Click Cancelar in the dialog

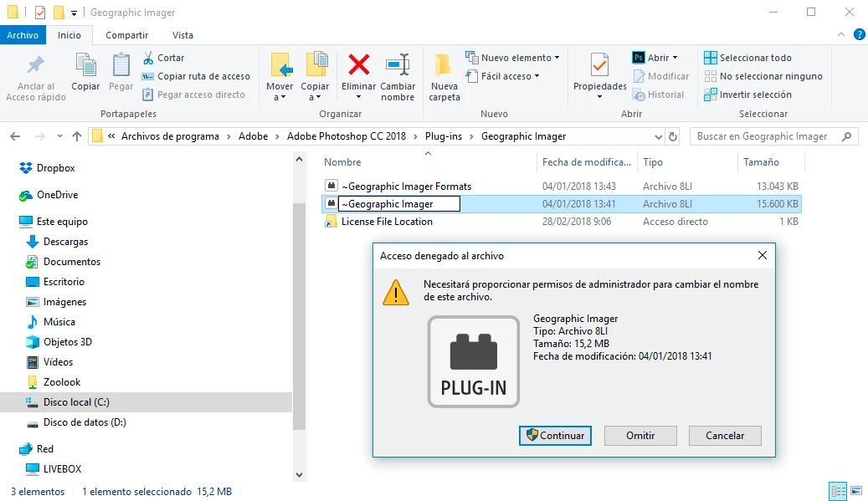point(725,436)
